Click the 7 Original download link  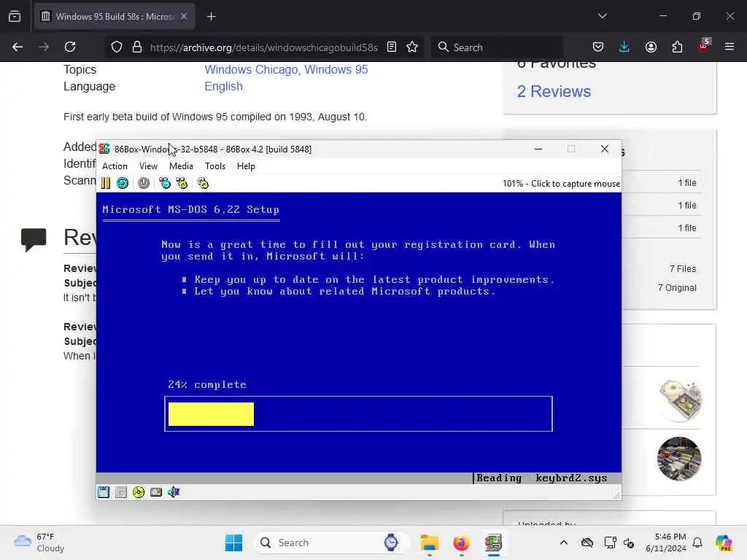[677, 287]
